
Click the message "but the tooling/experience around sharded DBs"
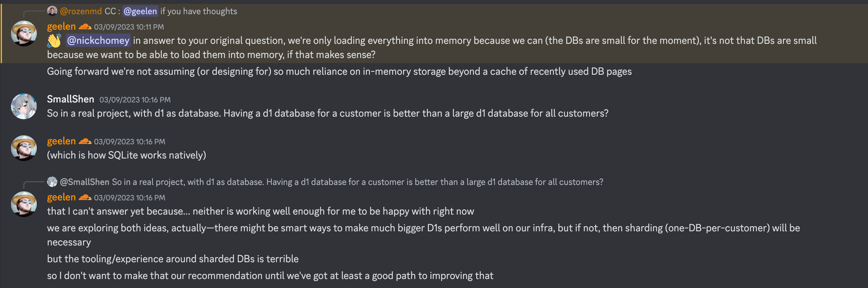click(x=172, y=259)
